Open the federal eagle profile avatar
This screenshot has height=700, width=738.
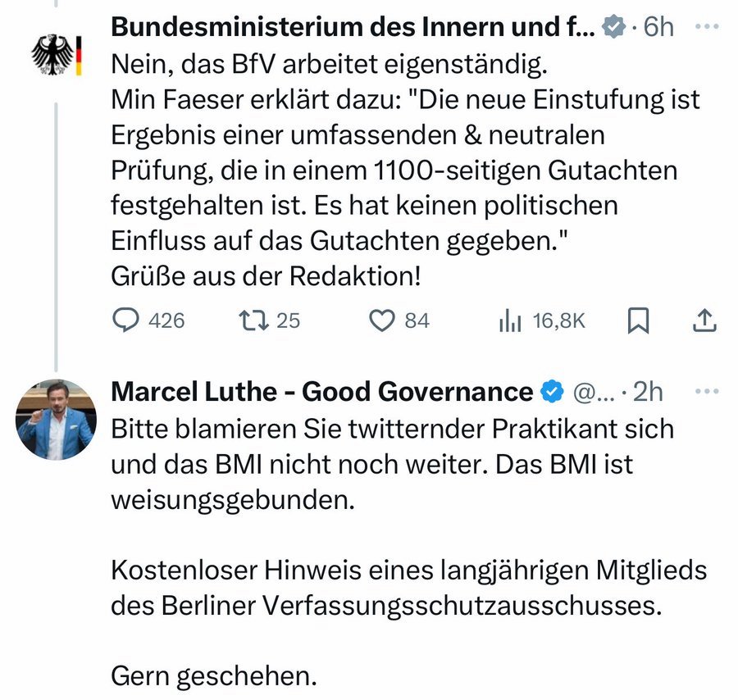click(x=56, y=56)
